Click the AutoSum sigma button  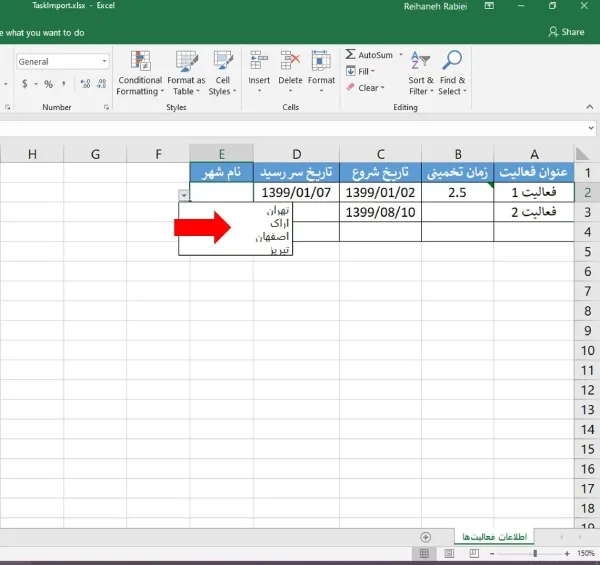click(351, 55)
